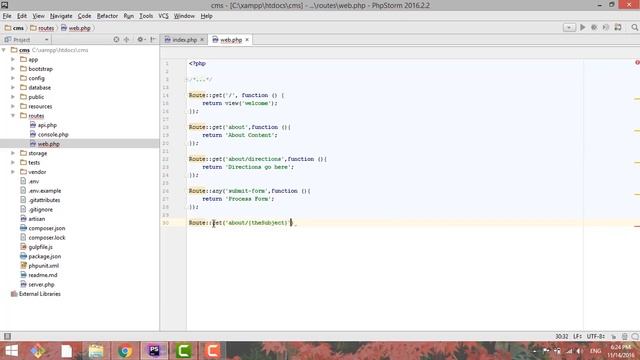Expand the tests folder
Screen dimensions: 640x360
pos(13,162)
